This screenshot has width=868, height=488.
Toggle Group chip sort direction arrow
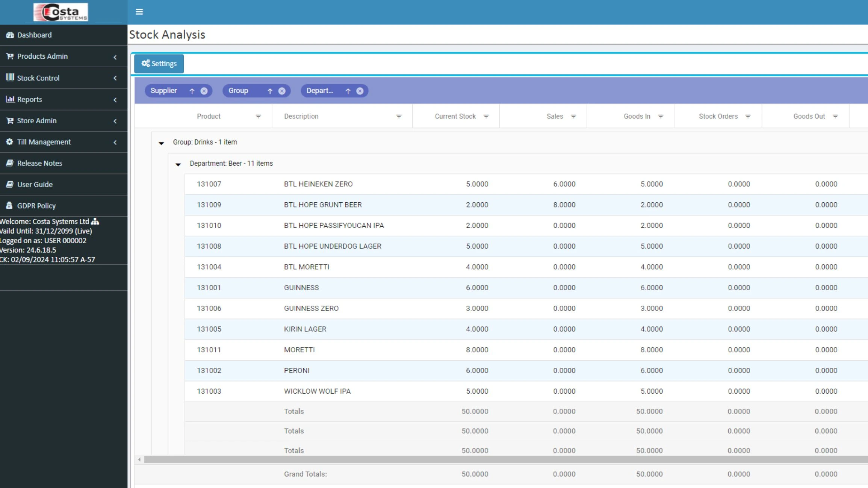pos(270,91)
